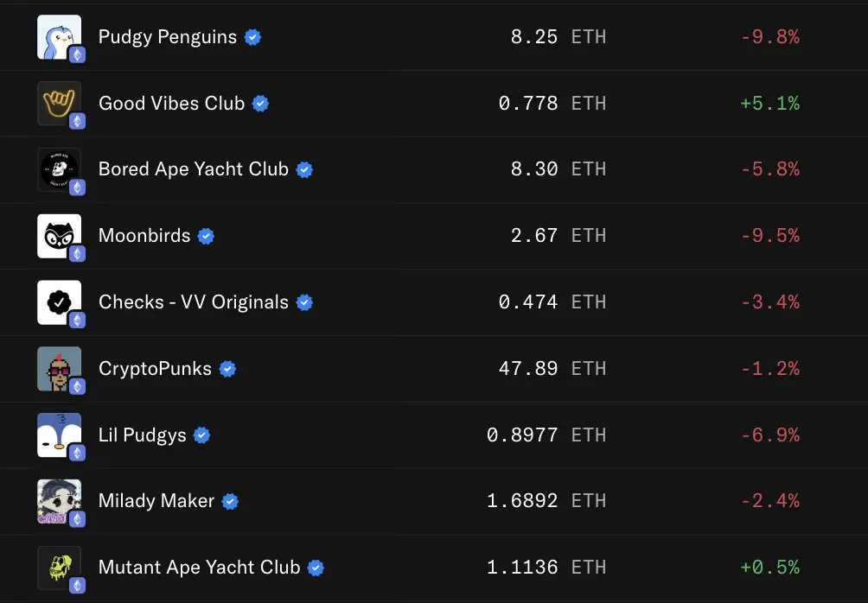This screenshot has width=868, height=603.
Task: Click the Mutant Ape Yacht Club skull logo
Action: (x=58, y=567)
